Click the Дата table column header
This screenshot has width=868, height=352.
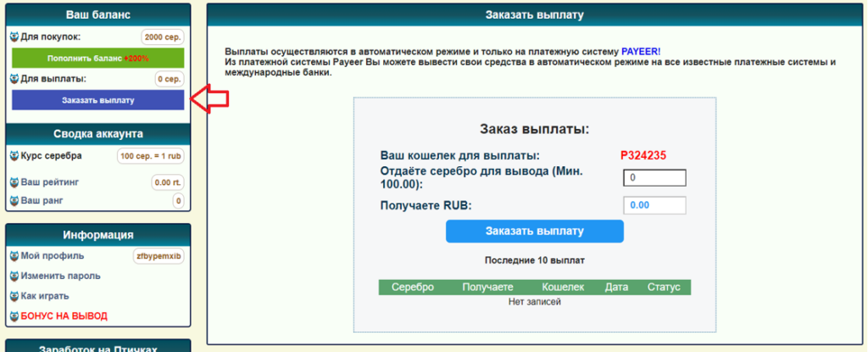[617, 288]
